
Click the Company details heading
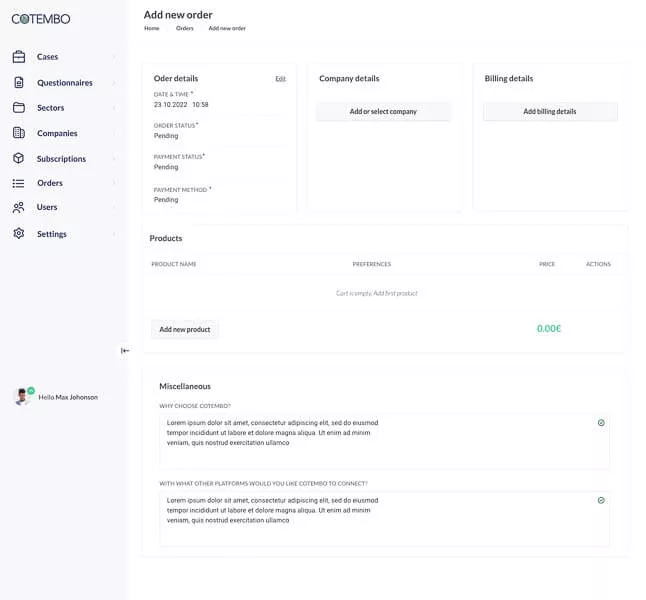point(349,79)
